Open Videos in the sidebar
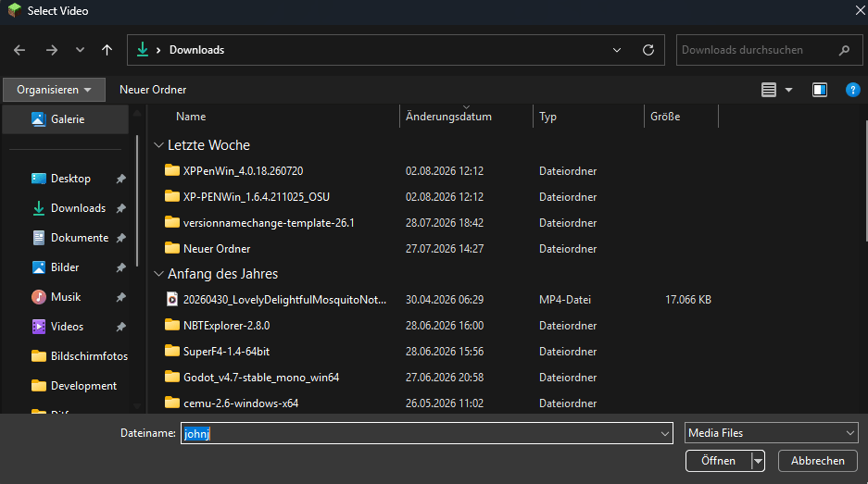The image size is (868, 484). [67, 327]
